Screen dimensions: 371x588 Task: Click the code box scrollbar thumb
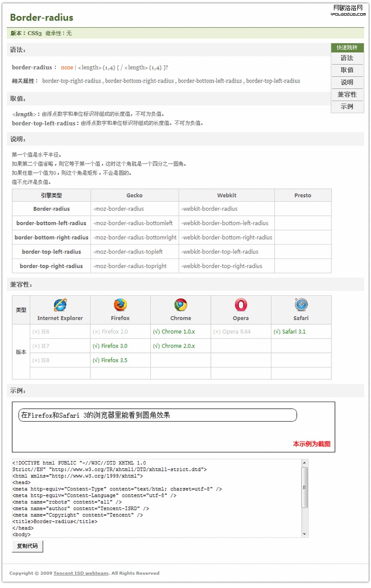pyautogui.click(x=305, y=487)
